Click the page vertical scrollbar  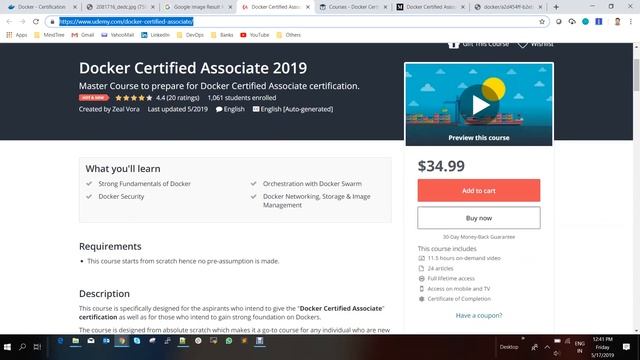point(636,76)
